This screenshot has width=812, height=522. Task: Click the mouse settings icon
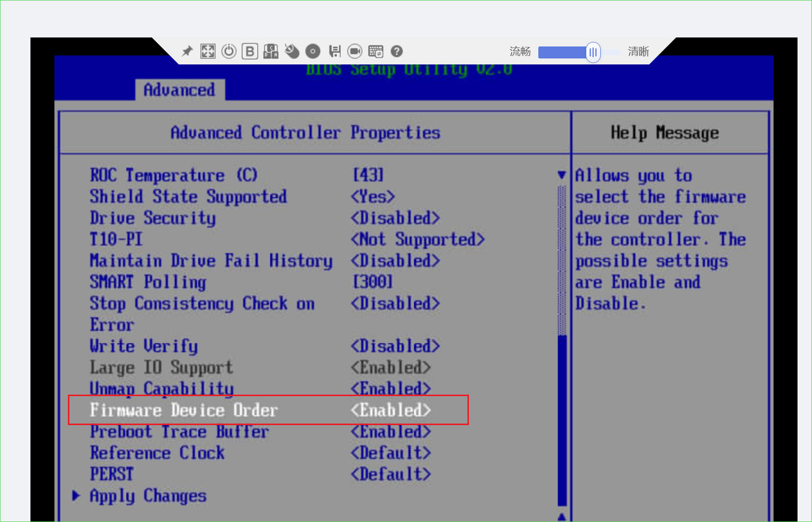click(x=292, y=51)
